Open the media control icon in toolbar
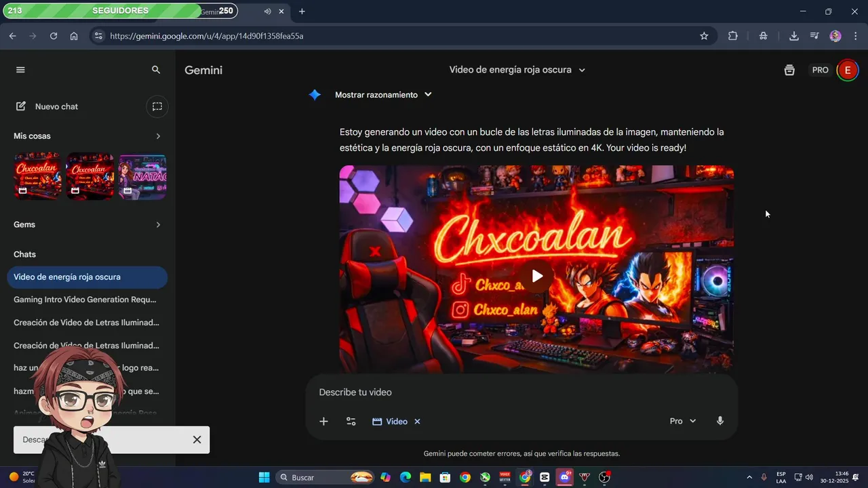868x488 pixels. [815, 36]
